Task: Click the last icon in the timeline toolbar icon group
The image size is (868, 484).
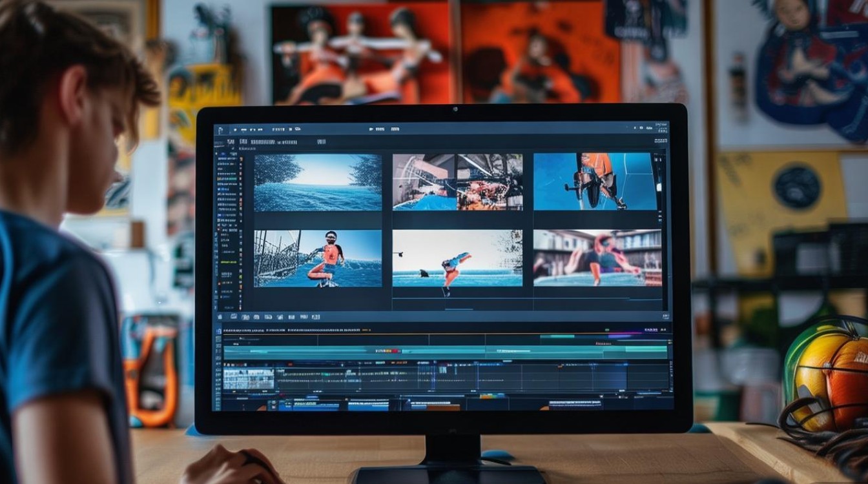Action: (x=316, y=317)
